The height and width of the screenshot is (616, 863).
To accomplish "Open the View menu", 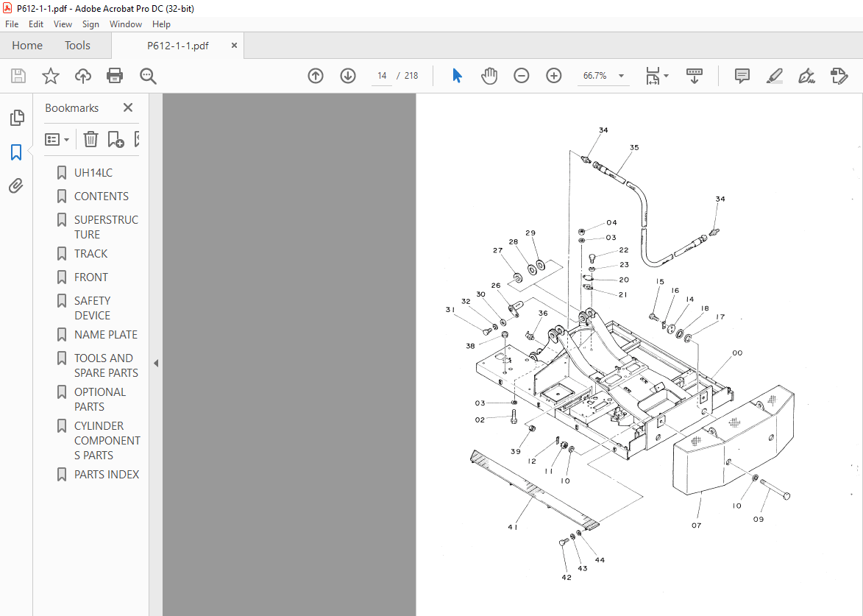I will pos(63,24).
